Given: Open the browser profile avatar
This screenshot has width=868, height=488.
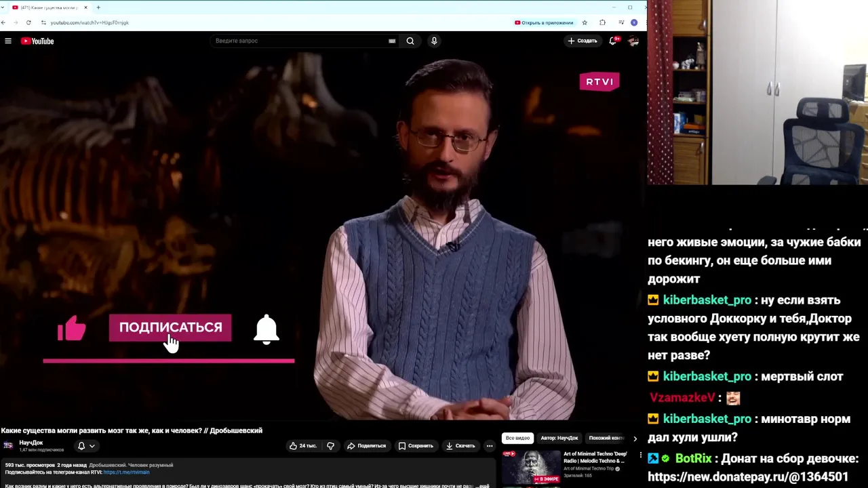Looking at the screenshot, I should [x=634, y=22].
